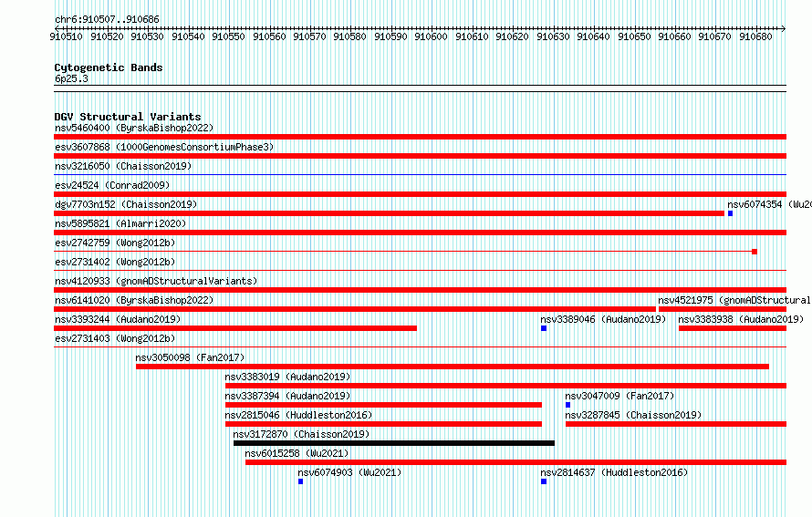The width and height of the screenshot is (812, 517).
Task: Open dgv7703n152 (Chaisson2019) variant entry
Action: [126, 204]
